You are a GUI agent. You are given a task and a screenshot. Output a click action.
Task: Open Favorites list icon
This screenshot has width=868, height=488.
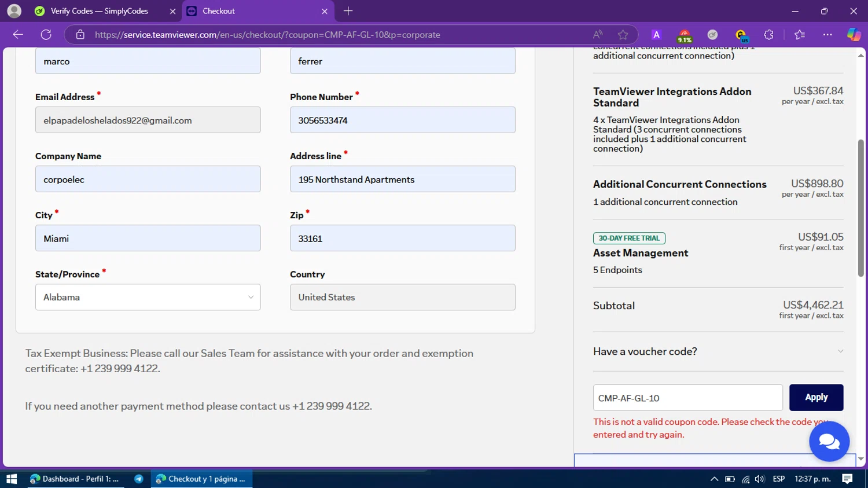click(800, 35)
